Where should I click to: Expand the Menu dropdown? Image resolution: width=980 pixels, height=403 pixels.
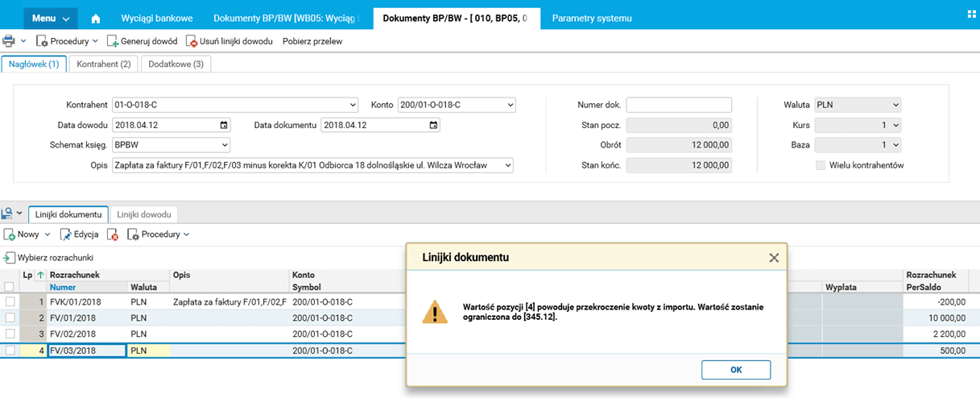[50, 18]
